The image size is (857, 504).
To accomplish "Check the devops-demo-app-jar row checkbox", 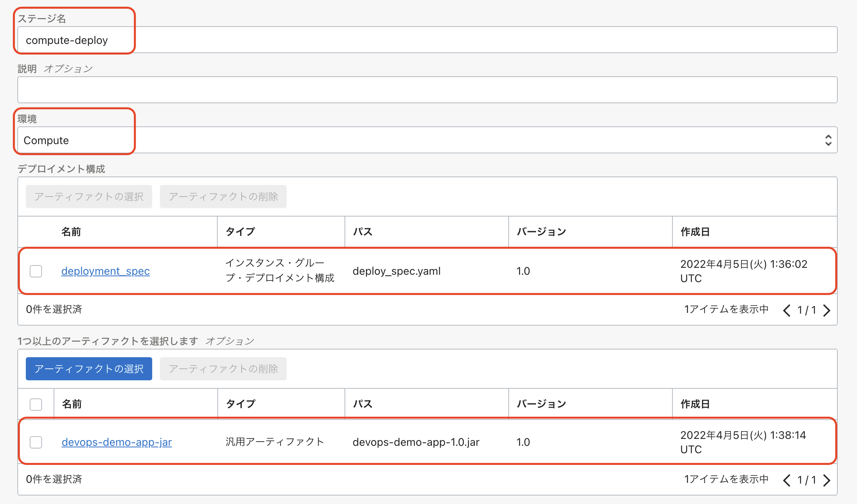I will click(x=36, y=442).
